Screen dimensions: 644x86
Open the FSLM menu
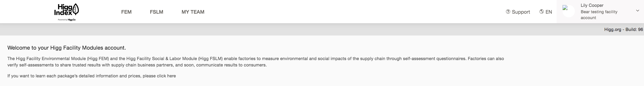coord(157,12)
